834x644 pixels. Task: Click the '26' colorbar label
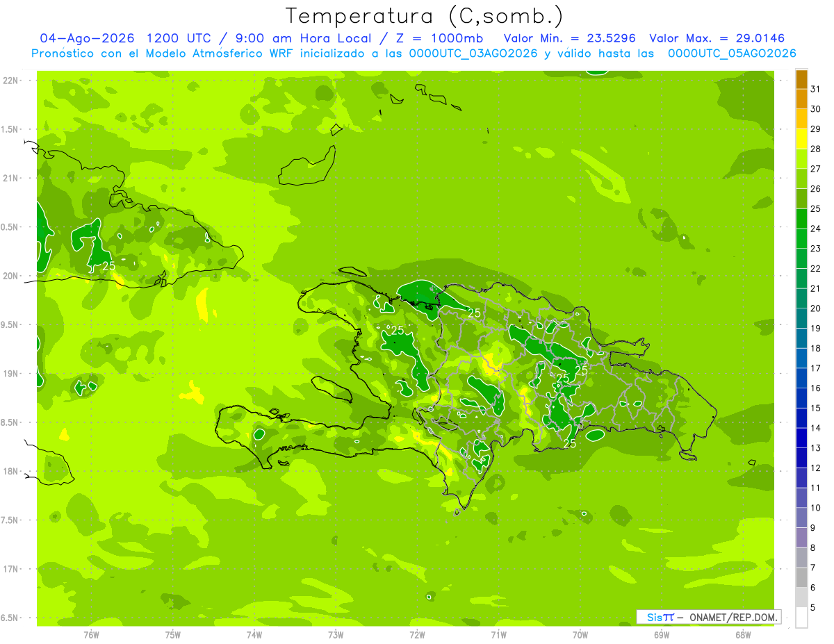[815, 189]
